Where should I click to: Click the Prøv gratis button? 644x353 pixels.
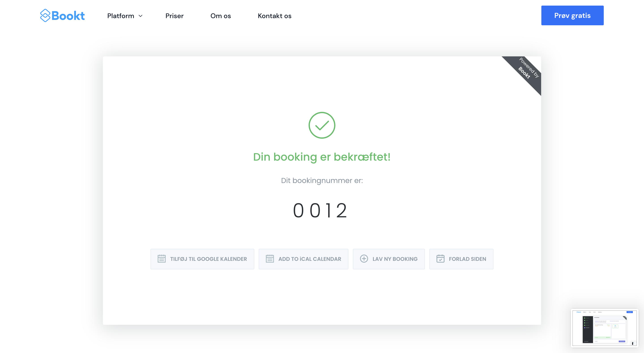click(572, 15)
